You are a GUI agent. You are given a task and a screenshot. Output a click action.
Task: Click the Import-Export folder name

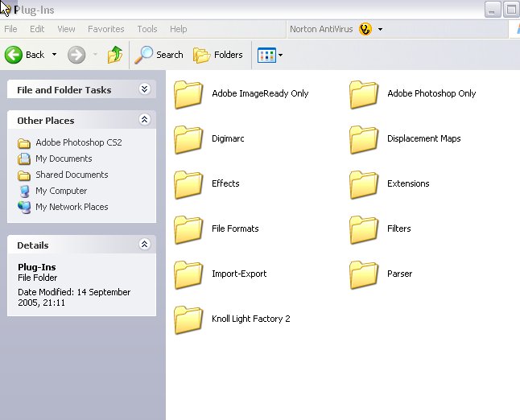coord(239,274)
